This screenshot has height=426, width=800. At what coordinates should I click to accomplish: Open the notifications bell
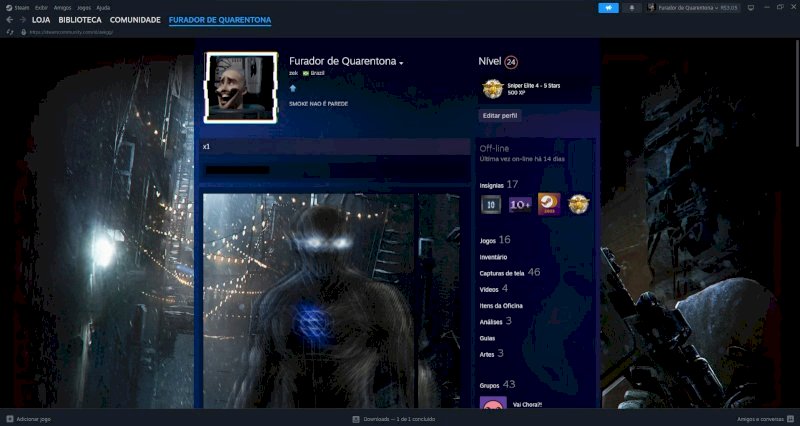632,8
